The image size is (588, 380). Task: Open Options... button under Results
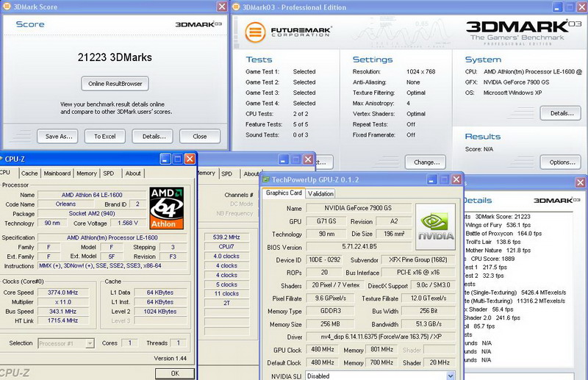point(561,162)
